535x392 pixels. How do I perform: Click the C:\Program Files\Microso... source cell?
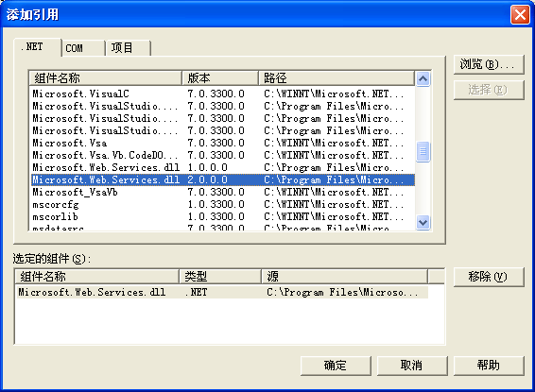point(342,292)
